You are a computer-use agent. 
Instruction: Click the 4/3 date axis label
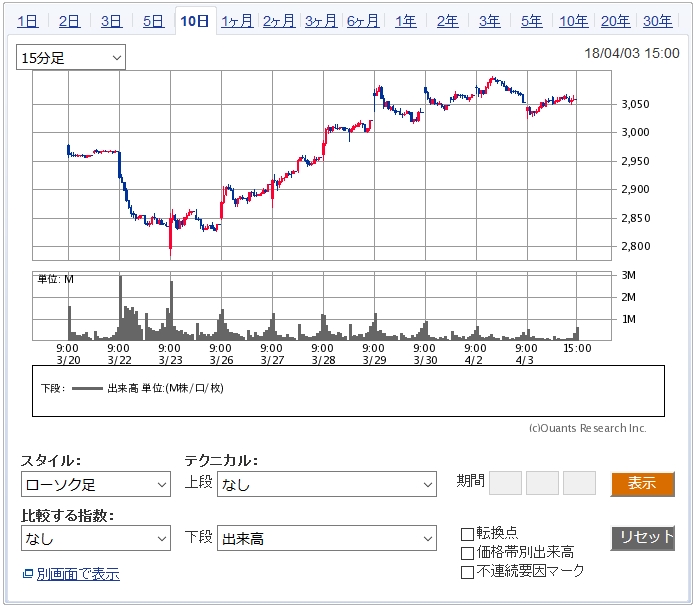pos(525,360)
